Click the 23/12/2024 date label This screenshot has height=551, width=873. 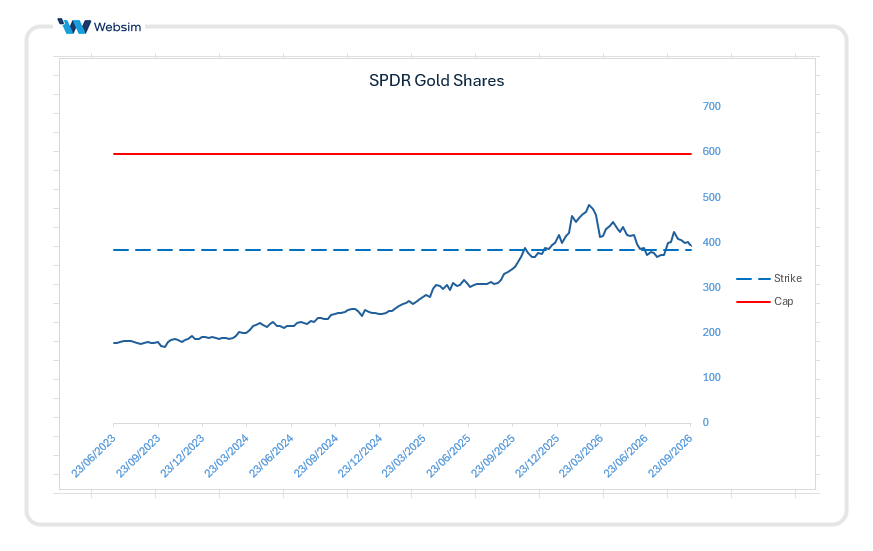(x=360, y=456)
